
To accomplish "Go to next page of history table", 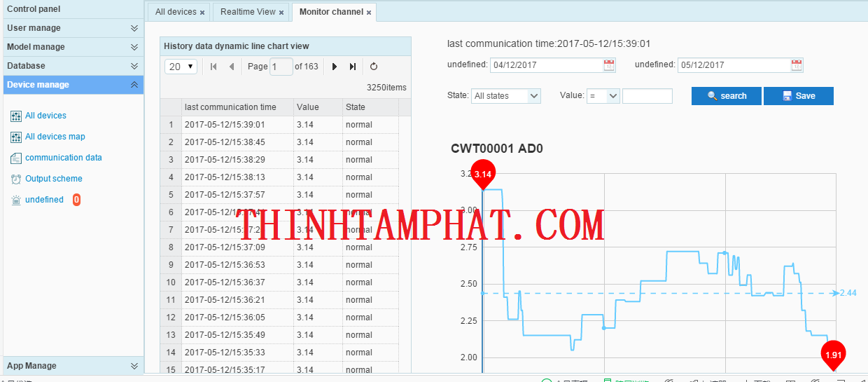I will (x=335, y=67).
